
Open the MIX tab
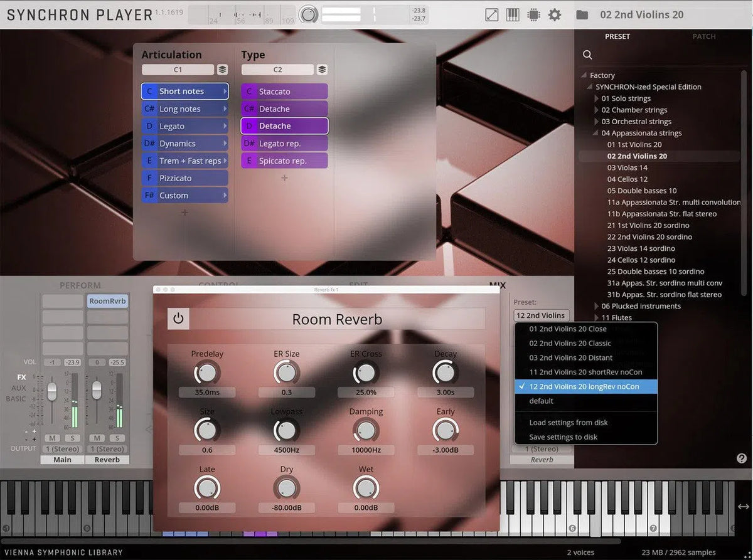pyautogui.click(x=498, y=285)
